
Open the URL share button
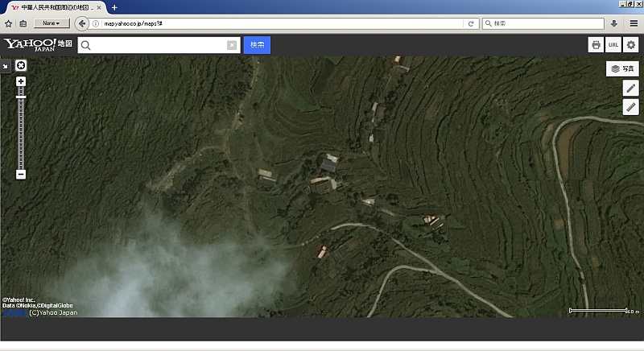coord(613,45)
